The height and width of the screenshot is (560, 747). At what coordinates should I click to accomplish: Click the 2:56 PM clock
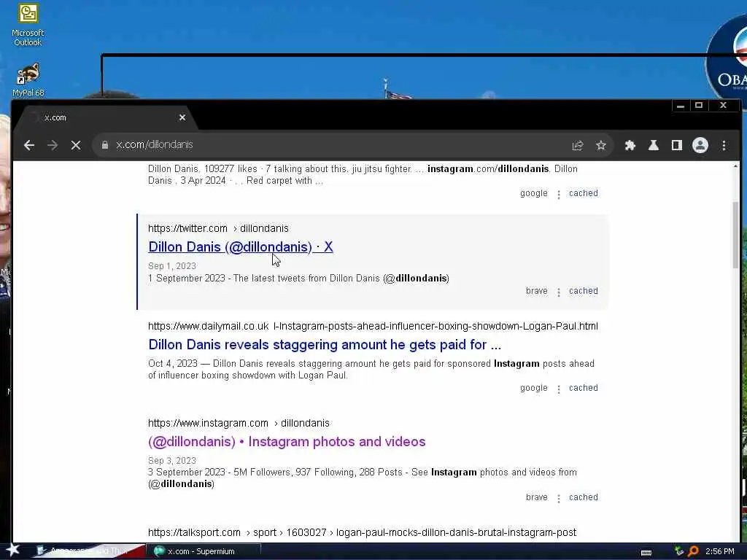coord(720,551)
